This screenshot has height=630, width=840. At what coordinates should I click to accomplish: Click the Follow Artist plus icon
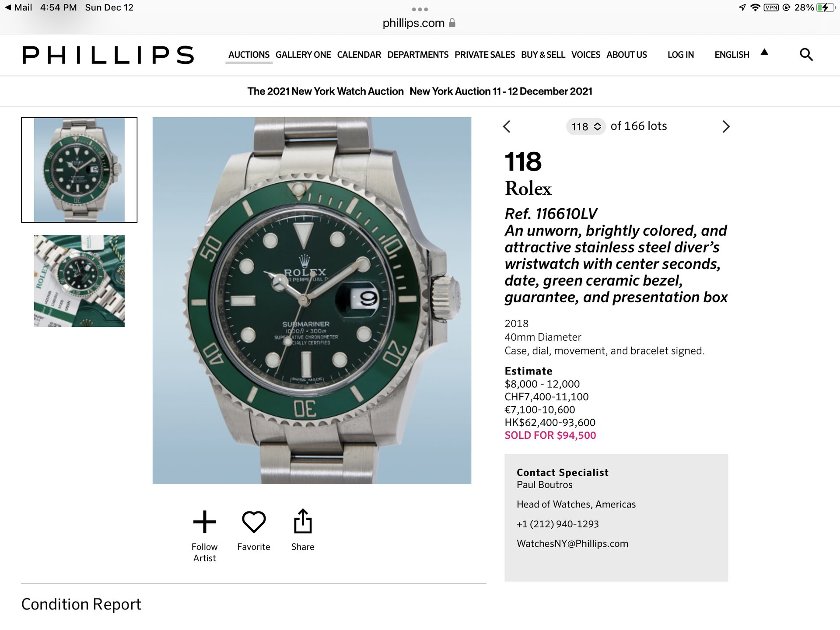click(204, 522)
